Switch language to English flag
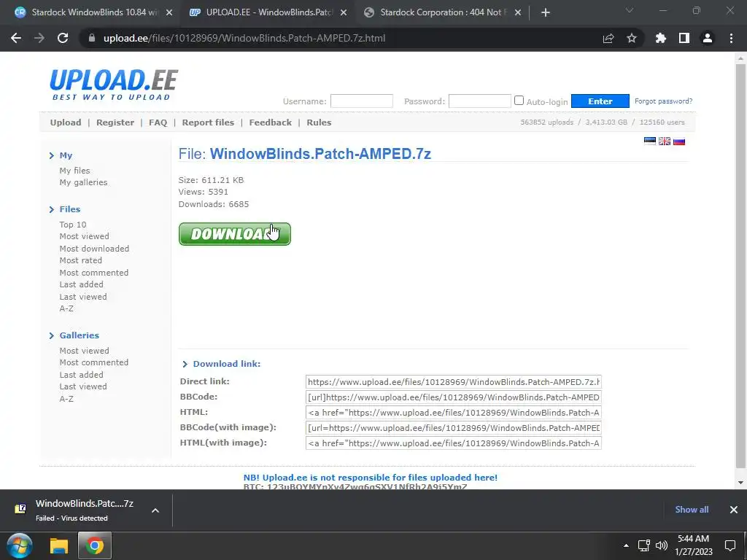 (x=665, y=141)
